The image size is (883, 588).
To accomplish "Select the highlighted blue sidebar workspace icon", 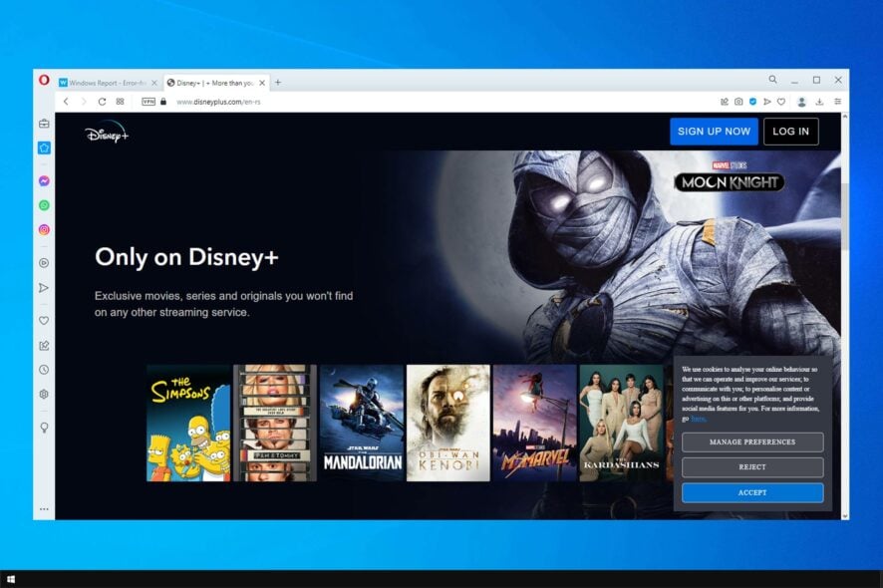I will [x=44, y=148].
